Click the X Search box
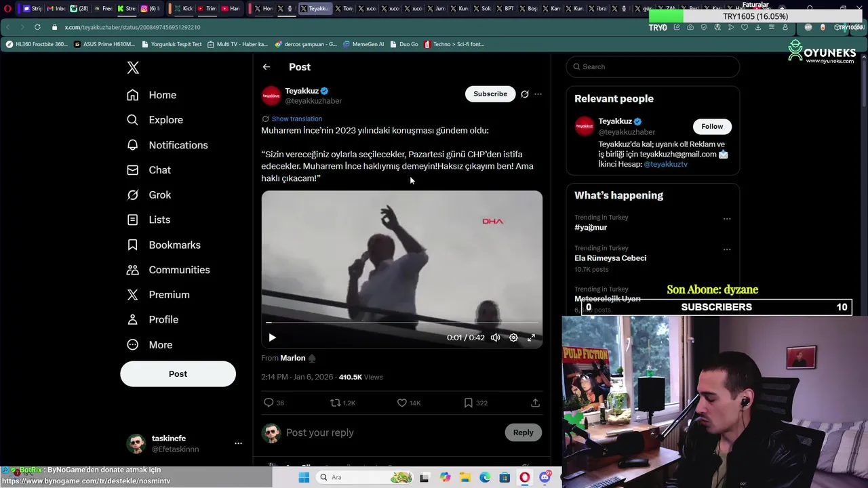 652,66
